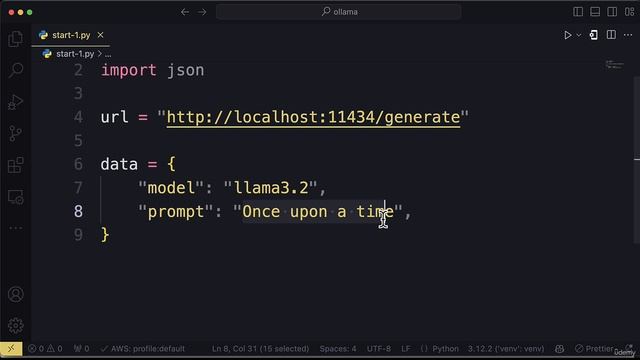This screenshot has height=360, width=640.
Task: Show errors and warnings in status bar
Action: (x=45, y=349)
